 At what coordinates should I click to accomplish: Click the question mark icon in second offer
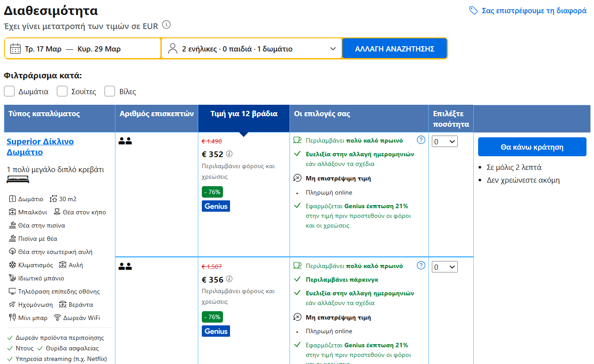click(421, 265)
